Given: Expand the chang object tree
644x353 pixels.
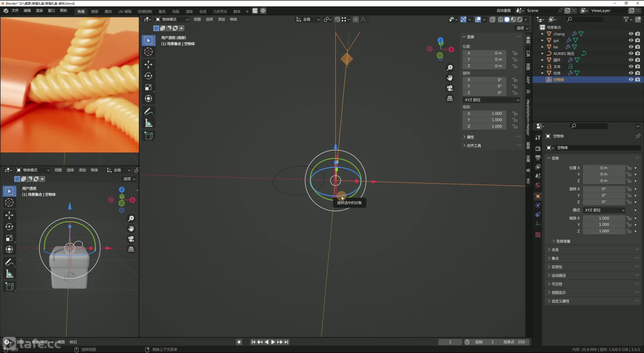Looking at the screenshot, I should 542,34.
